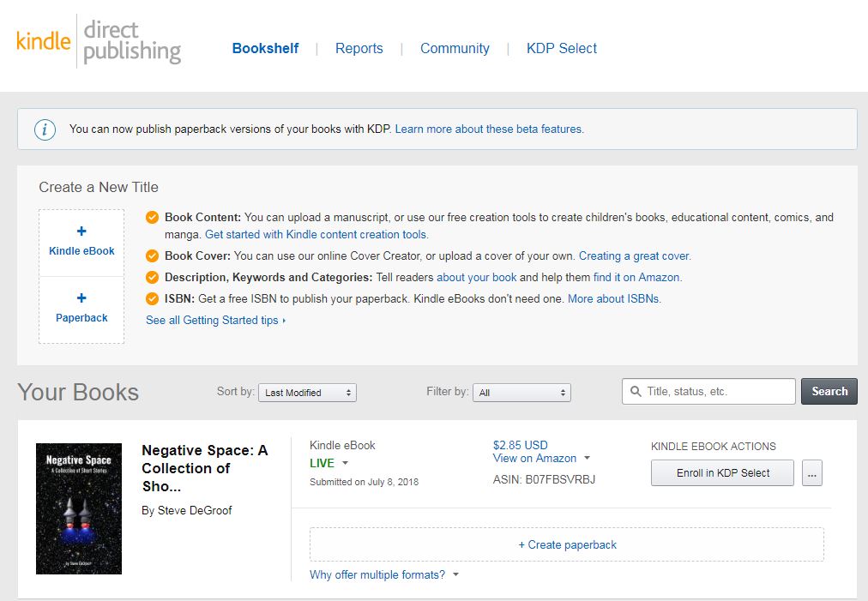The image size is (868, 601).
Task: Click the info icon in the banner
Action: [45, 129]
